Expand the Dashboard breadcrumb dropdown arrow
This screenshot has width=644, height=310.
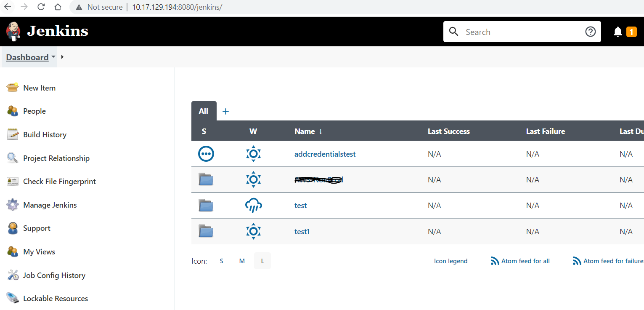tap(53, 57)
